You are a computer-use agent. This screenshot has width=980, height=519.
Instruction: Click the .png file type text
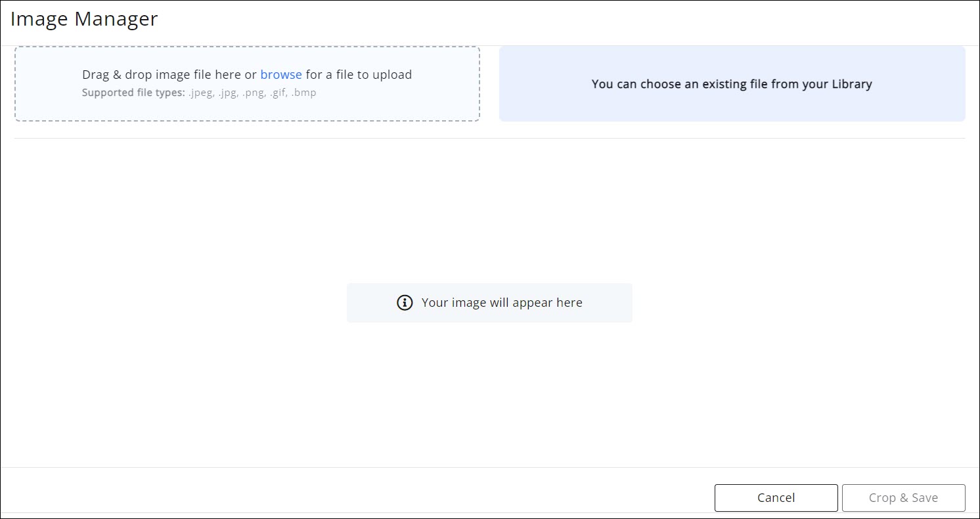point(253,93)
